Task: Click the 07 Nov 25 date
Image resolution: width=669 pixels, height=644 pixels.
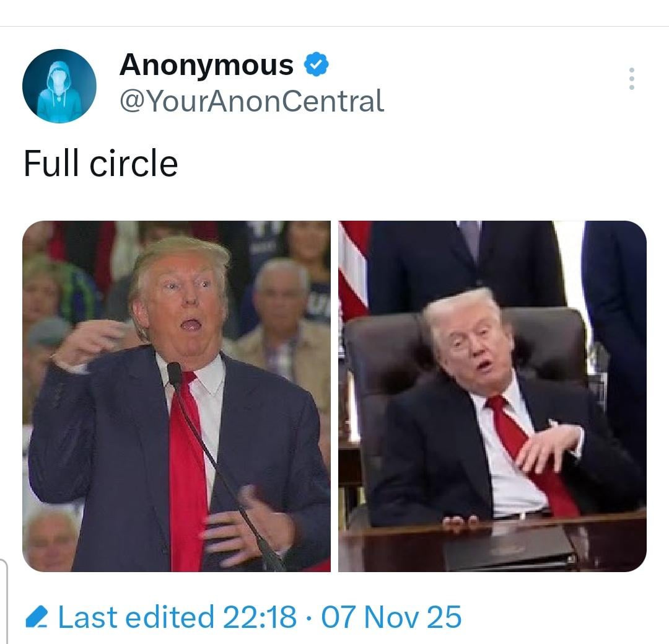Action: [391, 617]
